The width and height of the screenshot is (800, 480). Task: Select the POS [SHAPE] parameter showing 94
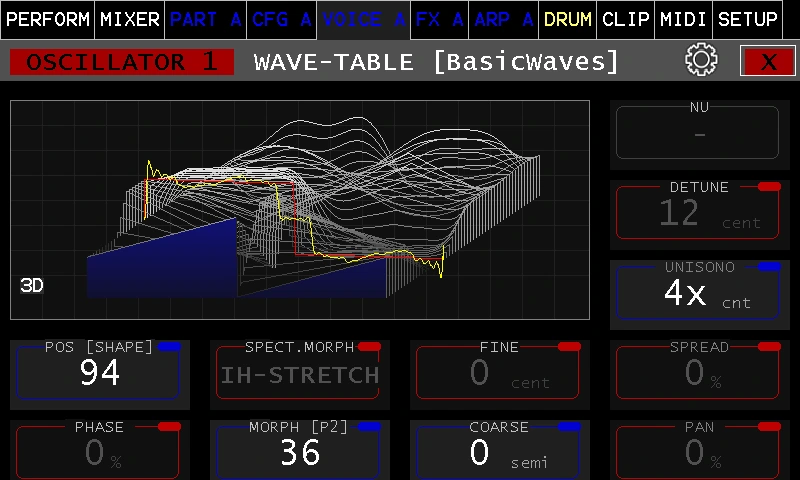[x=100, y=374]
